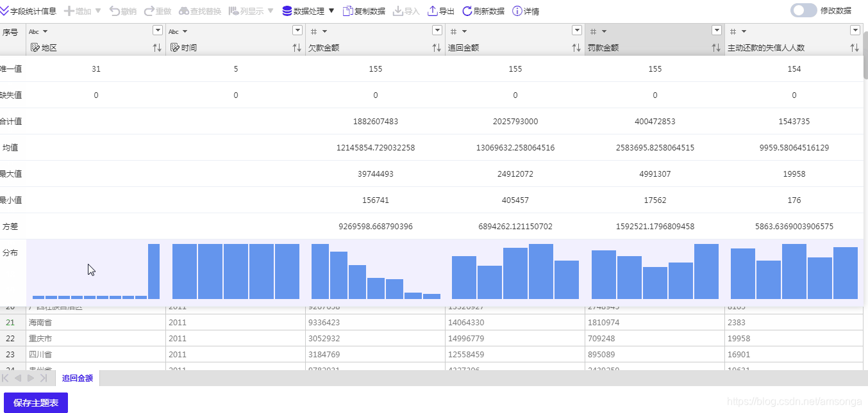Go to the next sheet tab arrow
The width and height of the screenshot is (868, 413).
30,378
